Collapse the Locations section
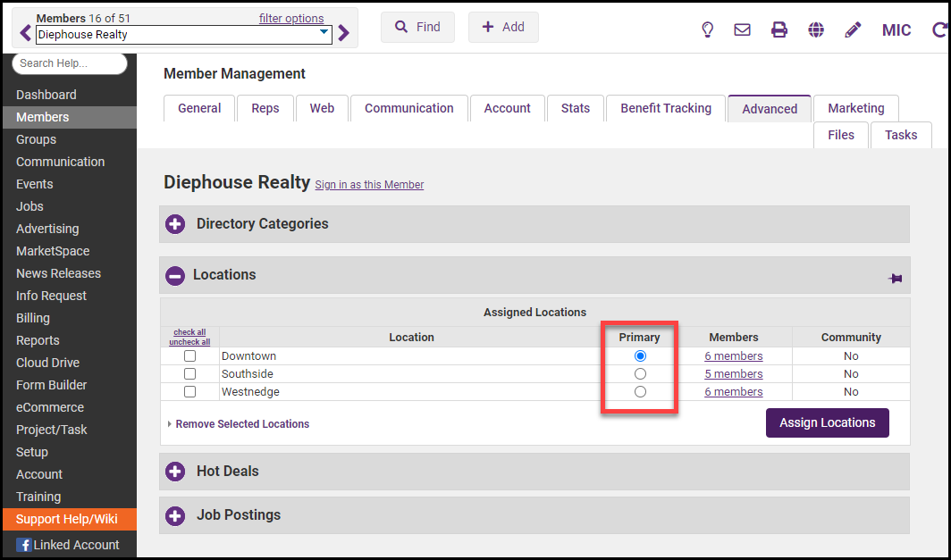This screenshot has width=951, height=560. coord(175,276)
